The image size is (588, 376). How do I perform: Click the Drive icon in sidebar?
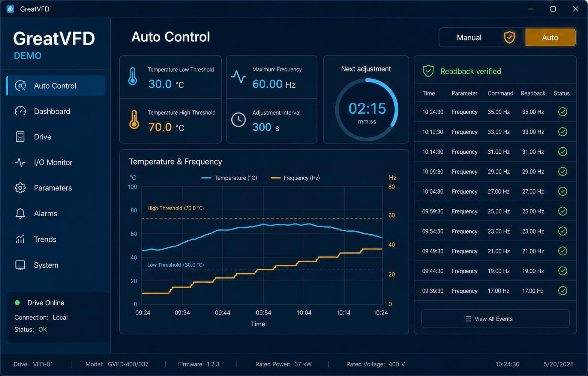tap(20, 137)
